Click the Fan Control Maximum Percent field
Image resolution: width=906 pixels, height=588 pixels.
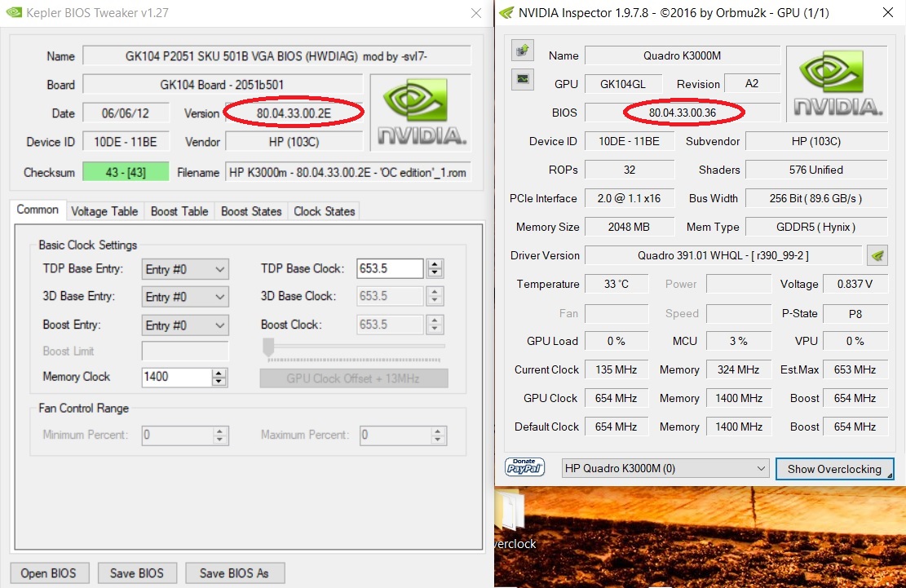point(396,435)
